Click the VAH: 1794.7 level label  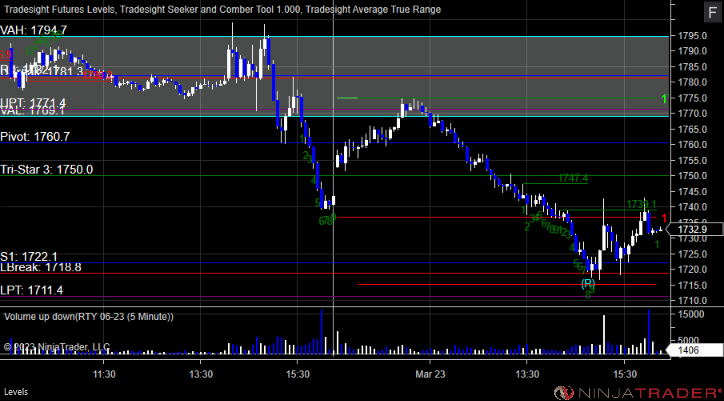click(x=34, y=30)
